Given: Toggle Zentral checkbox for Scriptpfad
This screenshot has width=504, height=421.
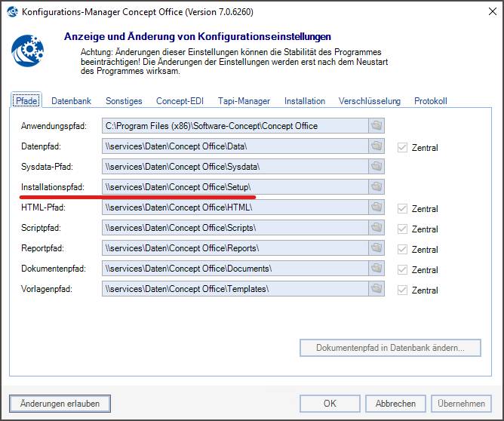Looking at the screenshot, I should [x=402, y=229].
